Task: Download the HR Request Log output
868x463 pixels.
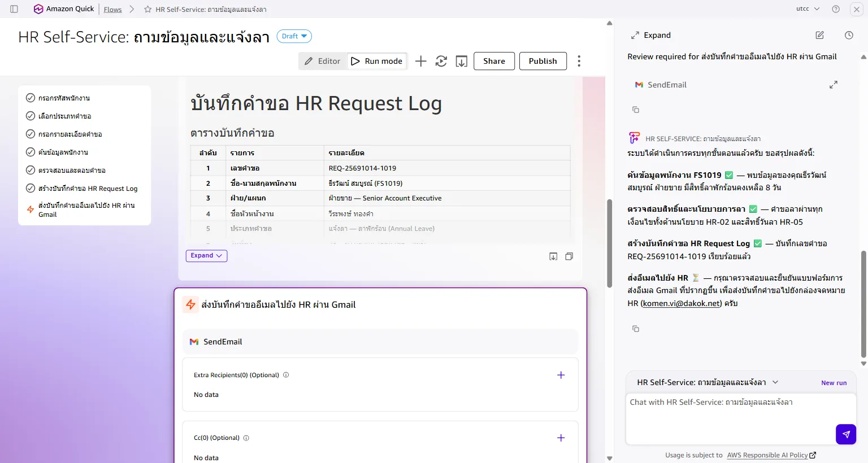Action: [553, 256]
